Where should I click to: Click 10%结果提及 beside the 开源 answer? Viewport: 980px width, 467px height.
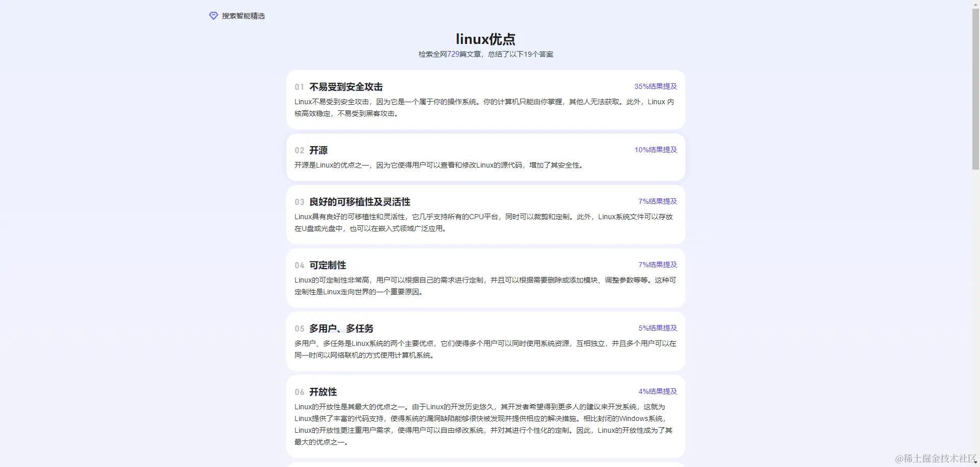pos(655,150)
